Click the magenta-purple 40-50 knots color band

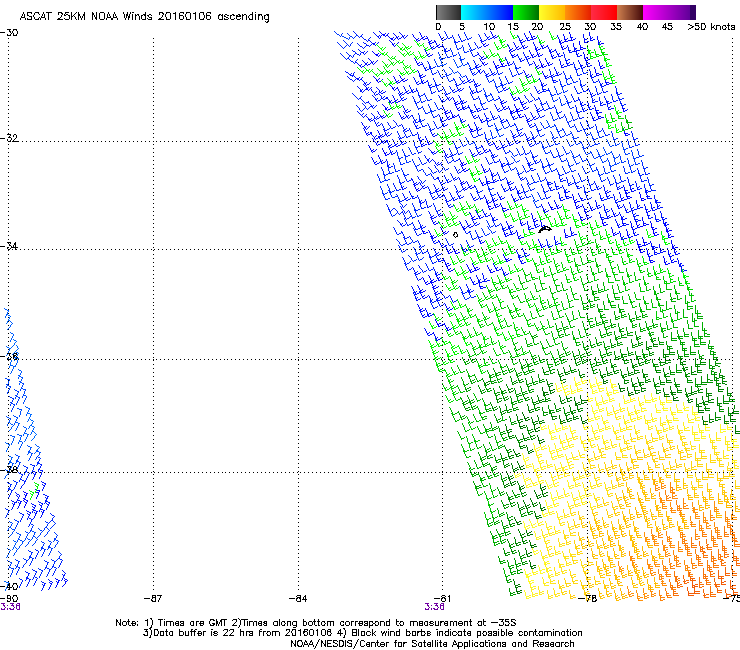tap(669, 12)
